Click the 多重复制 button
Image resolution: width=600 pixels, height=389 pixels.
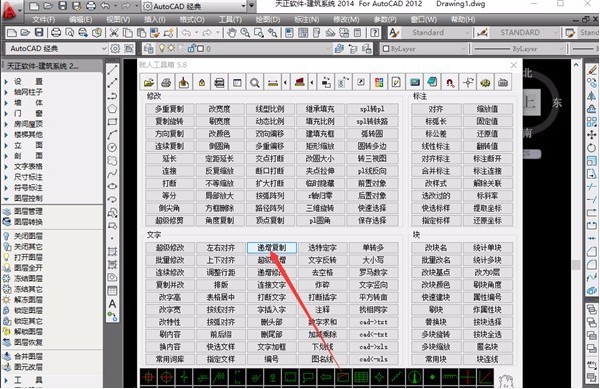(x=170, y=109)
